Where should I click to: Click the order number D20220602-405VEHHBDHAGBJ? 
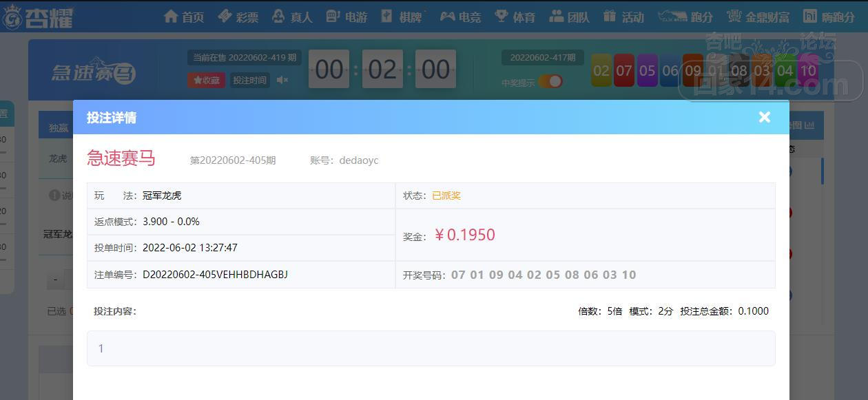click(215, 275)
